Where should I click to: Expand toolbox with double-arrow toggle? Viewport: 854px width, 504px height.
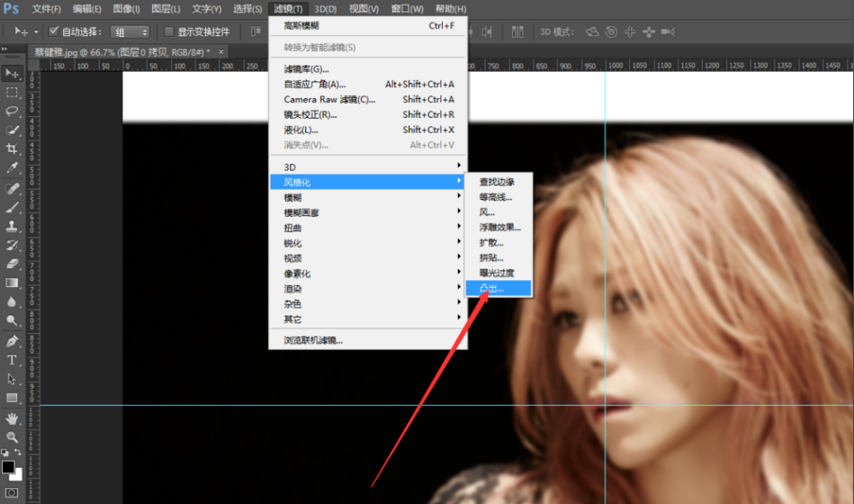pyautogui.click(x=4, y=49)
